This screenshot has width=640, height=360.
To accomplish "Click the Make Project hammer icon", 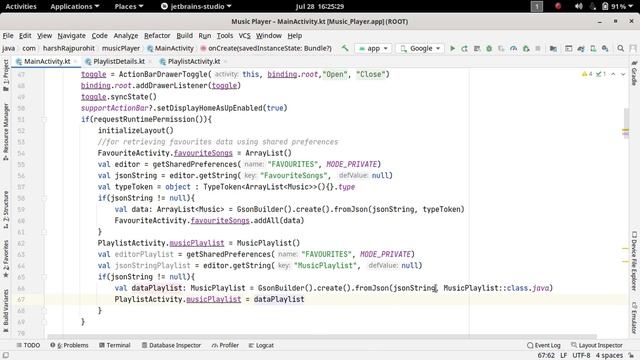I will tap(345, 48).
